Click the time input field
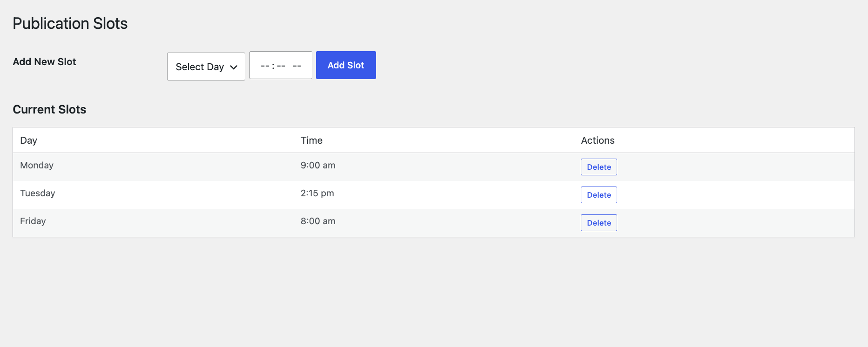This screenshot has width=868, height=347. coord(281,65)
